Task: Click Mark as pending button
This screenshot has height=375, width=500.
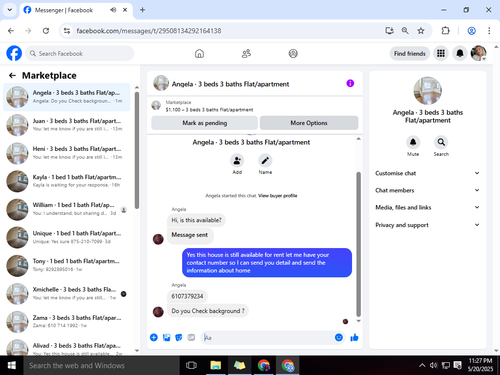Action: click(x=204, y=123)
